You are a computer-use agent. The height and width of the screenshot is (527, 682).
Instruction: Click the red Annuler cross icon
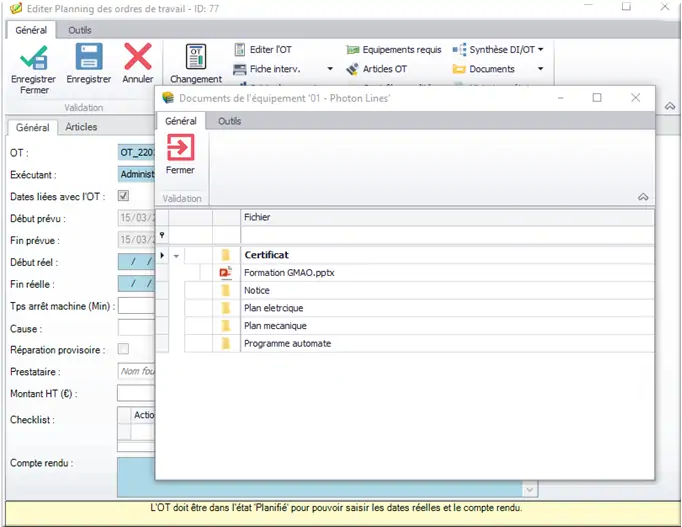click(x=138, y=56)
